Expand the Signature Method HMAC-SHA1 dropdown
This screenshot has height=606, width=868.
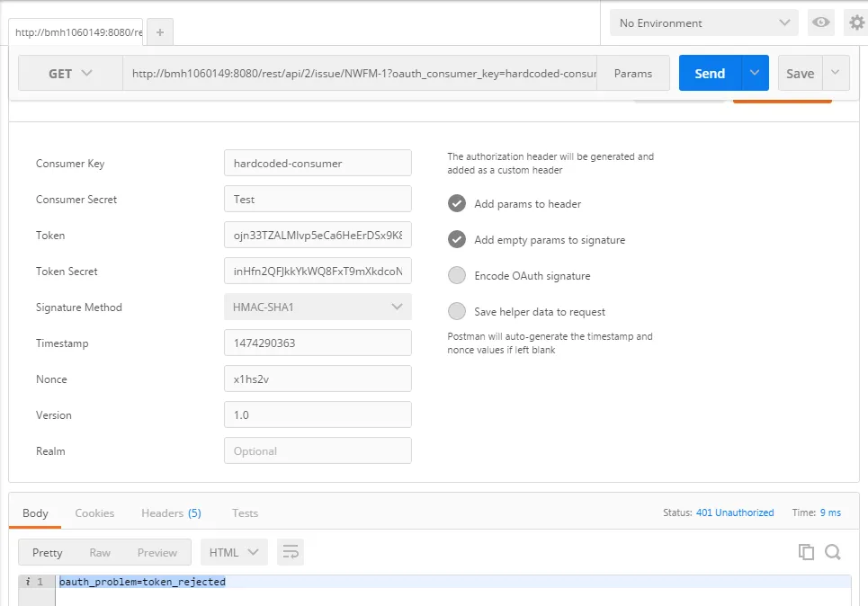318,307
